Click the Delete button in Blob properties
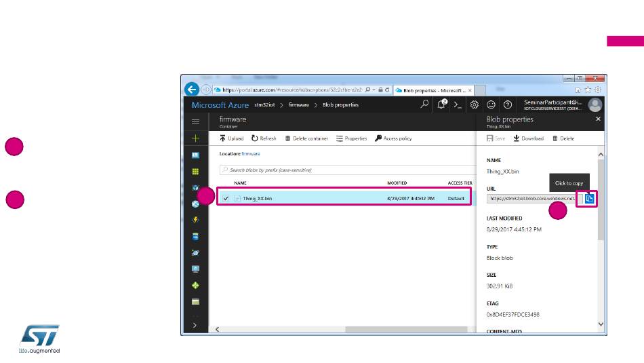Screen dimensions: 644x363 point(563,138)
